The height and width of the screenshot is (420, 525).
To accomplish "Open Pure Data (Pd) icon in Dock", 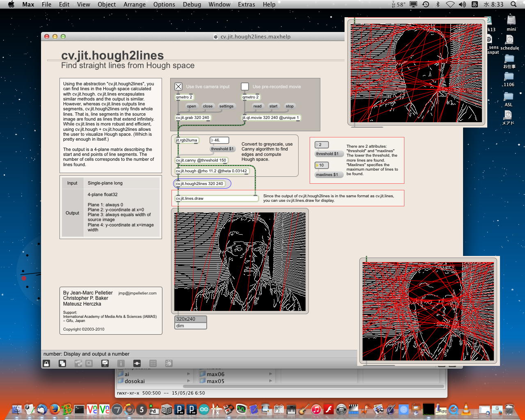I will click(x=154, y=409).
